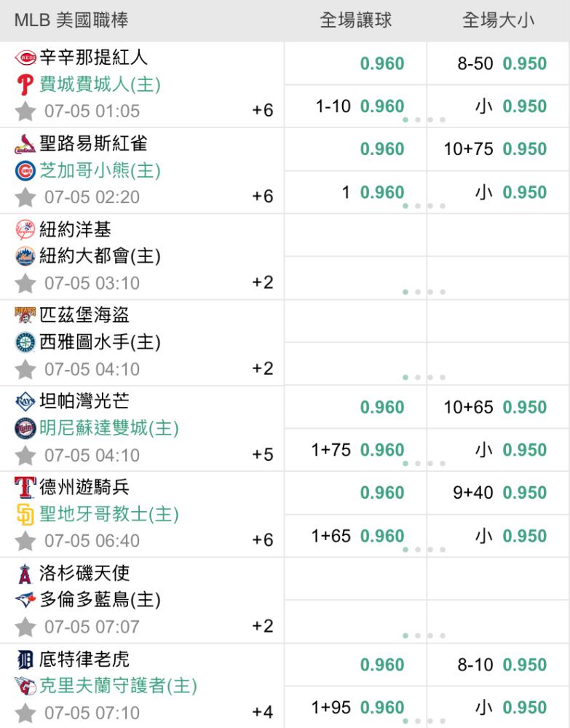
Task: Click the Seattle Mariners compass logo
Action: point(25,342)
